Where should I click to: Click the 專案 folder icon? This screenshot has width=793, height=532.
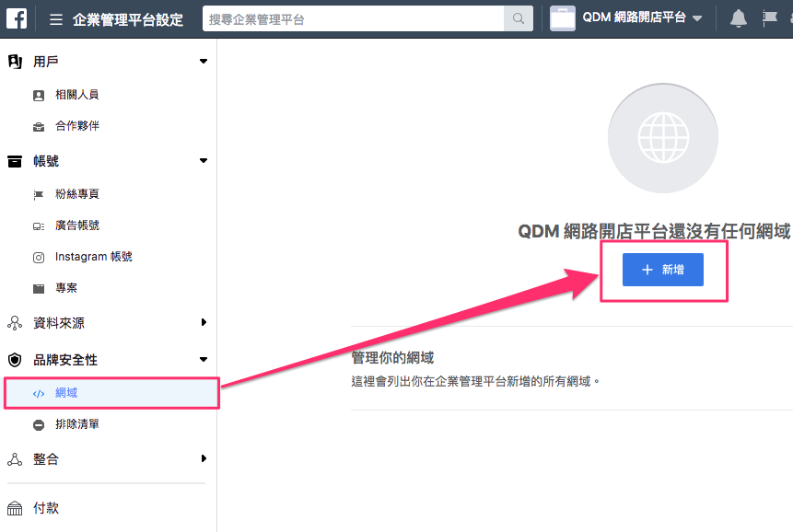coord(39,289)
